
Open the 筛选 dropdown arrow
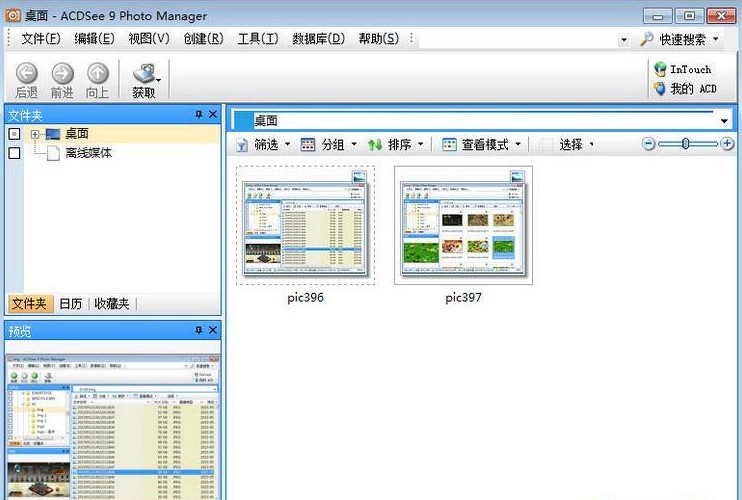(287, 144)
